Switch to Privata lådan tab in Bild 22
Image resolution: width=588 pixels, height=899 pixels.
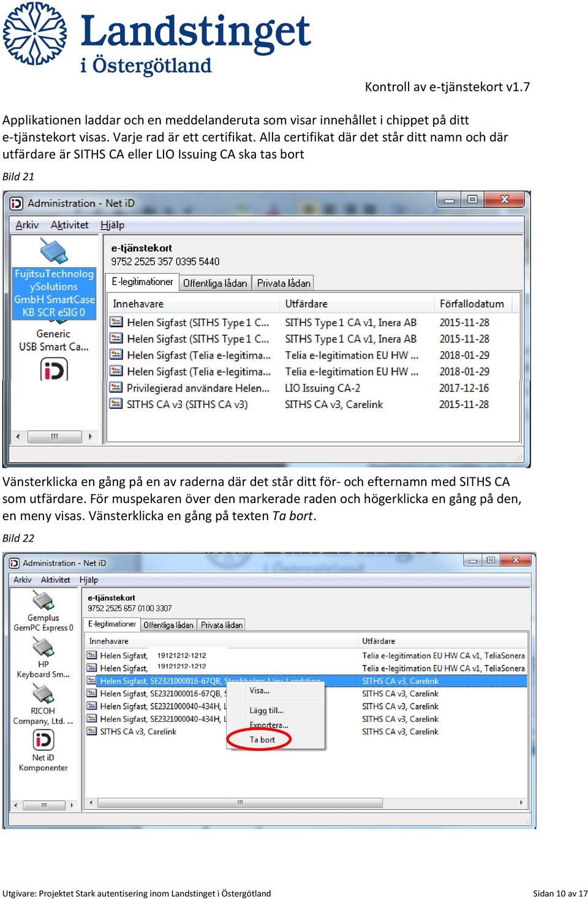coord(222,625)
